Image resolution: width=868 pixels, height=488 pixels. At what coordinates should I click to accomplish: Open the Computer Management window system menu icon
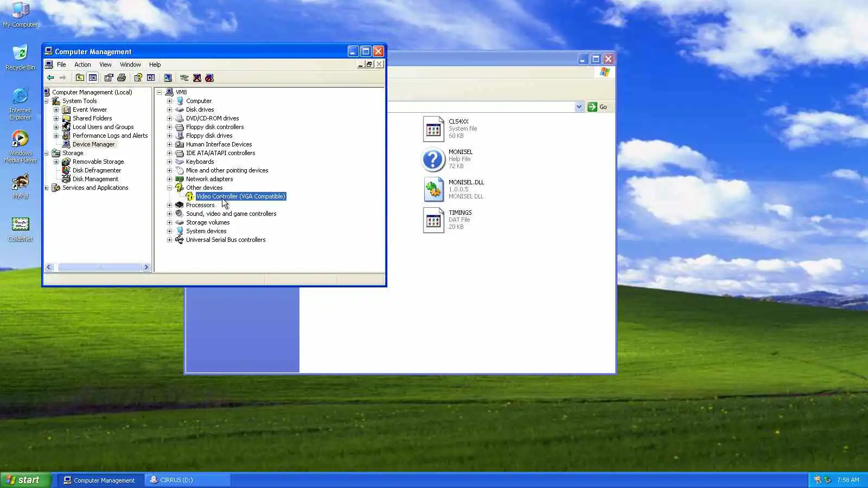48,52
